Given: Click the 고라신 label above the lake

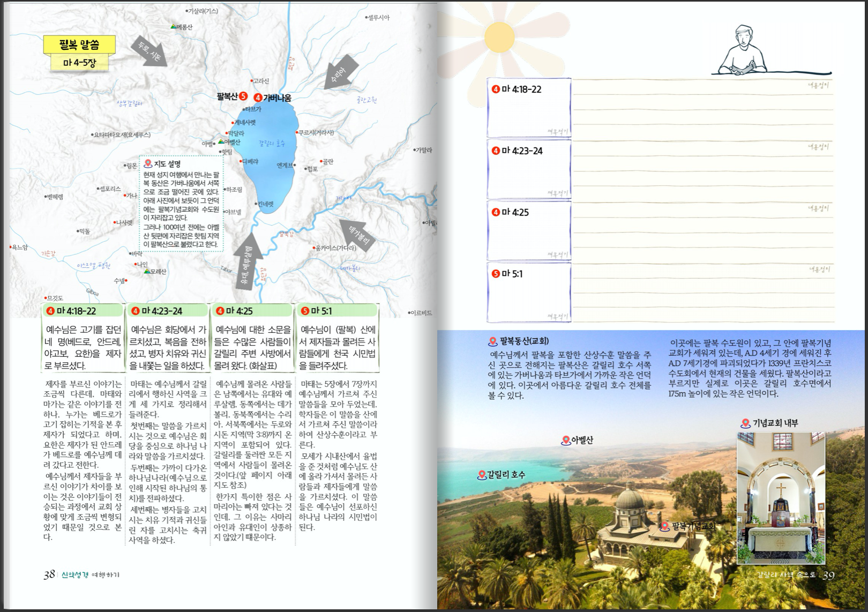Looking at the screenshot, I should coord(261,81).
